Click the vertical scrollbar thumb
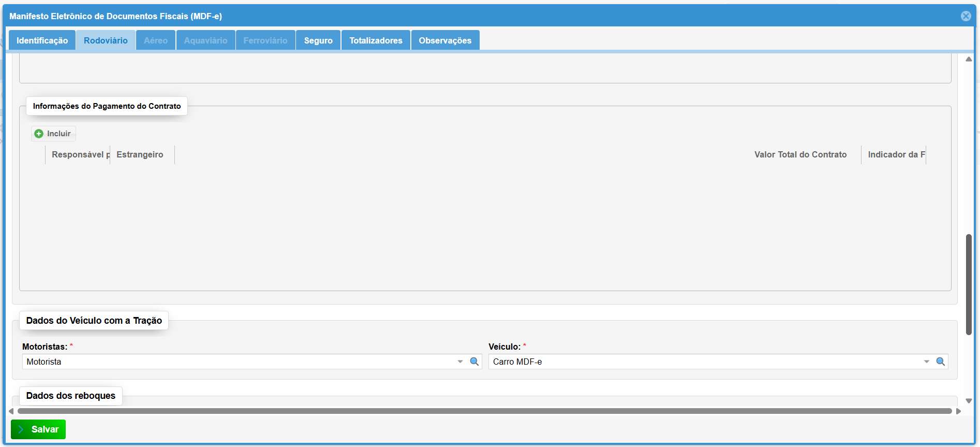980x447 pixels. tap(969, 284)
